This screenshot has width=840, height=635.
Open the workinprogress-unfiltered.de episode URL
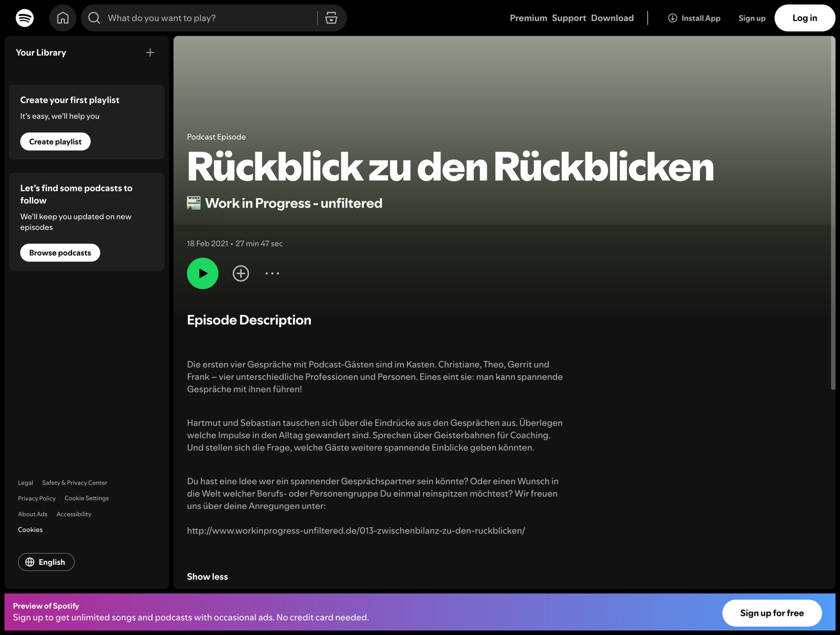point(356,531)
